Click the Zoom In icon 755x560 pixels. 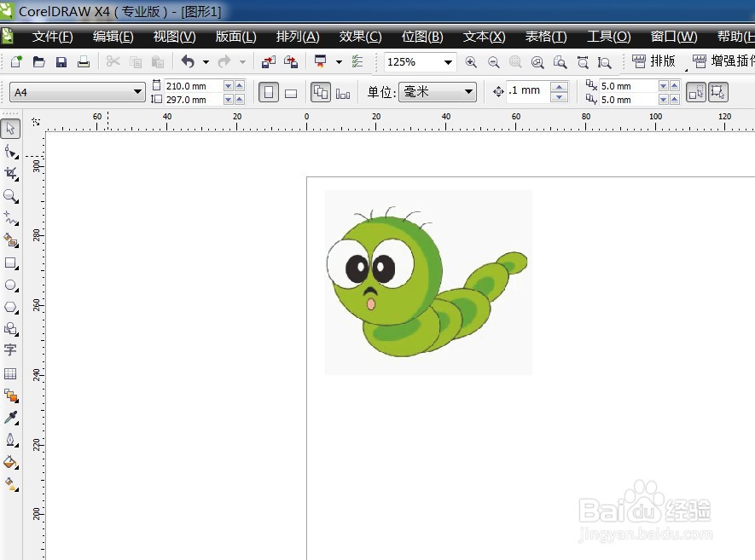(x=471, y=62)
